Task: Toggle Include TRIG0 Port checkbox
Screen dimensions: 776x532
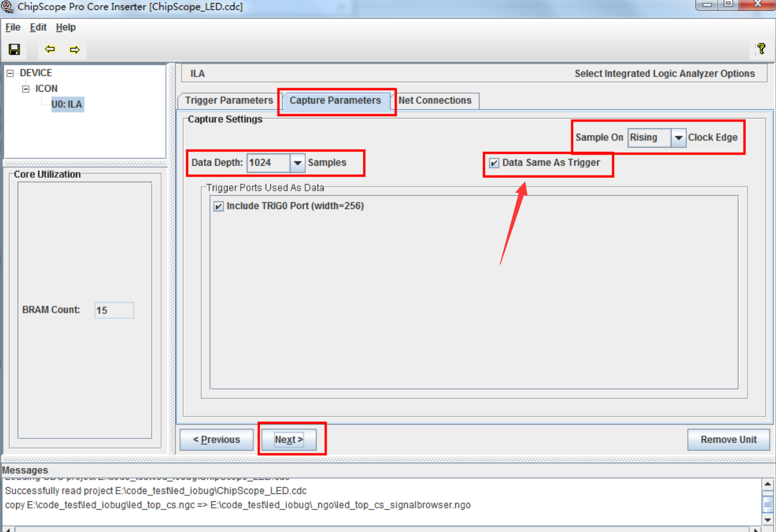Action: (219, 207)
